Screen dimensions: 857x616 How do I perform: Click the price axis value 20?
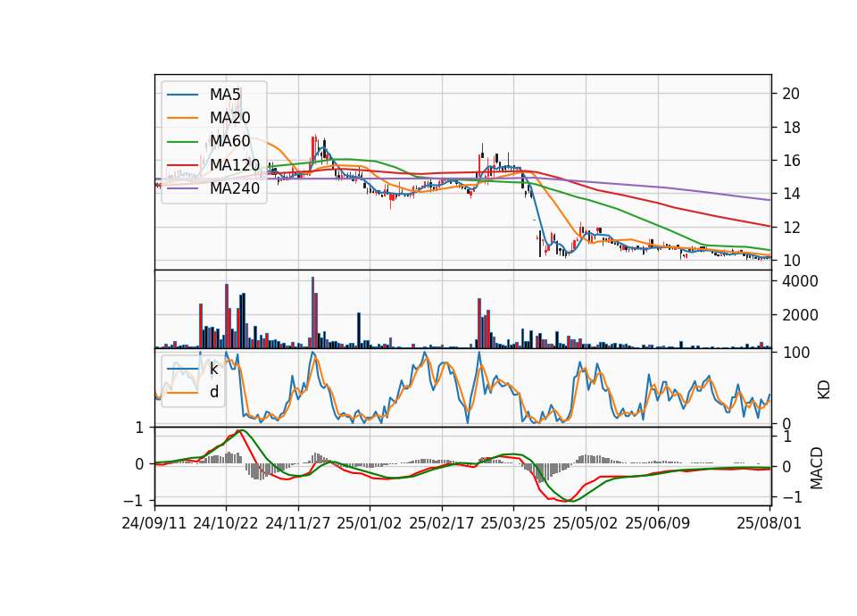[791, 94]
